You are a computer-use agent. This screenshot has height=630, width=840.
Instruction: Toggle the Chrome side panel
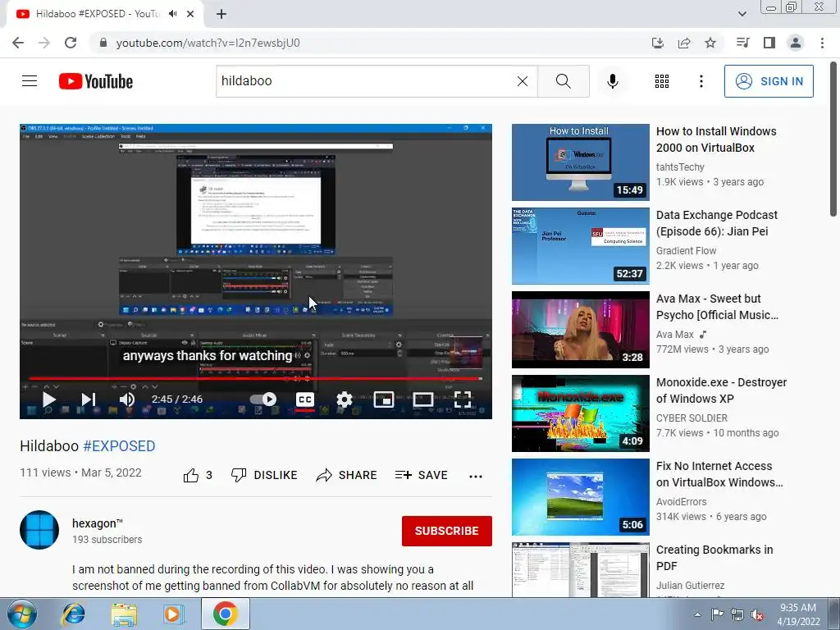[769, 43]
